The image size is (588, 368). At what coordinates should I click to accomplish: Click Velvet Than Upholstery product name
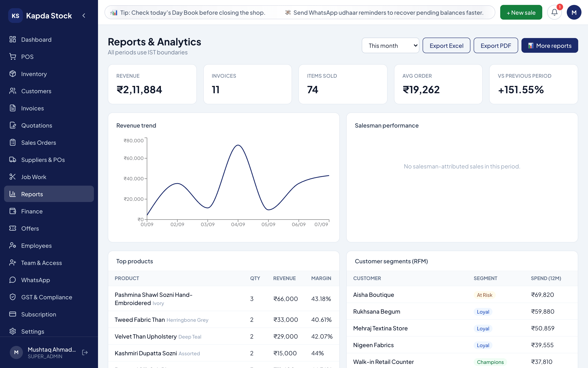point(146,336)
